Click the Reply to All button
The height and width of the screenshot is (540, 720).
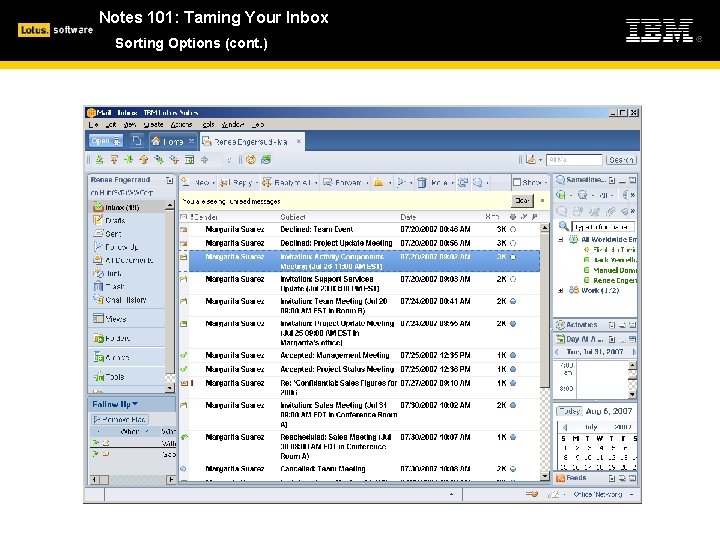[289, 183]
